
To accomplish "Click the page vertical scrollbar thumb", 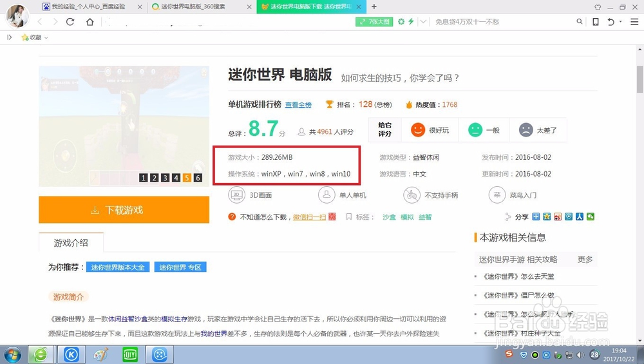I will click(640, 79).
